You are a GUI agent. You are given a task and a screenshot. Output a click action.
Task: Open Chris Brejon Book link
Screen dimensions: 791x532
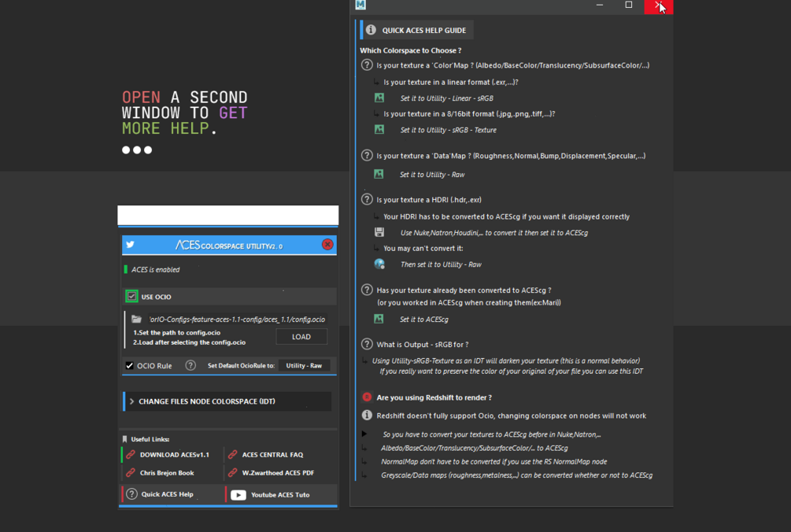[167, 473]
